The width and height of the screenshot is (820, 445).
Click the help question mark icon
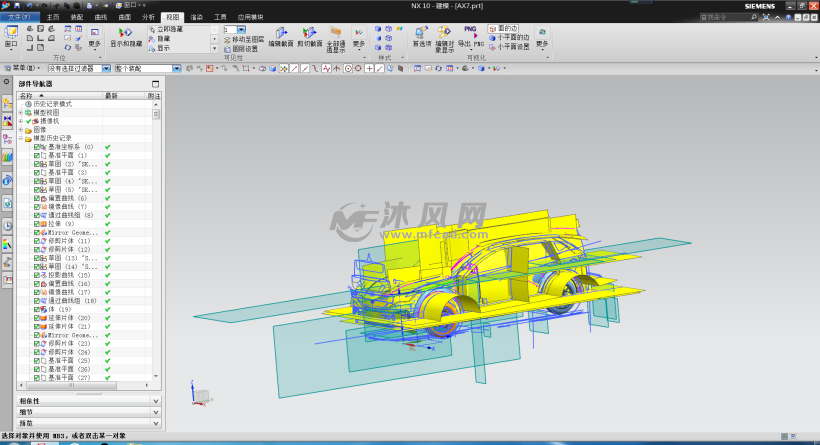[x=788, y=17]
